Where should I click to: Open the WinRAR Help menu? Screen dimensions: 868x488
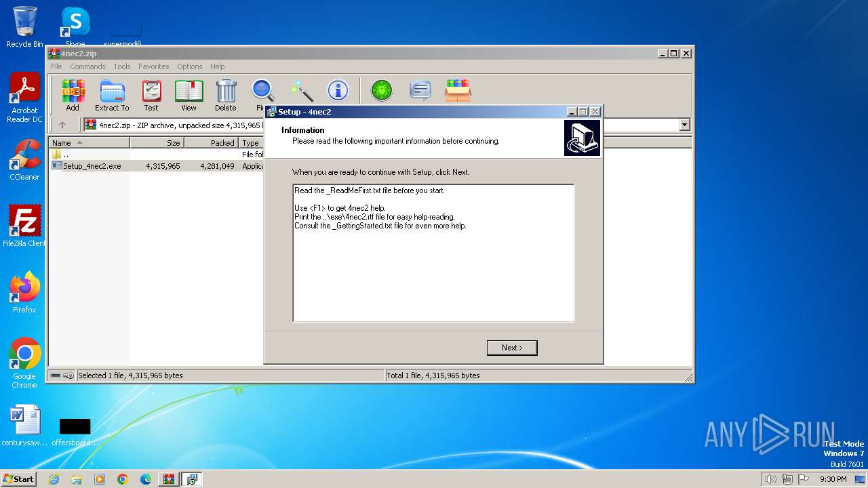217,66
